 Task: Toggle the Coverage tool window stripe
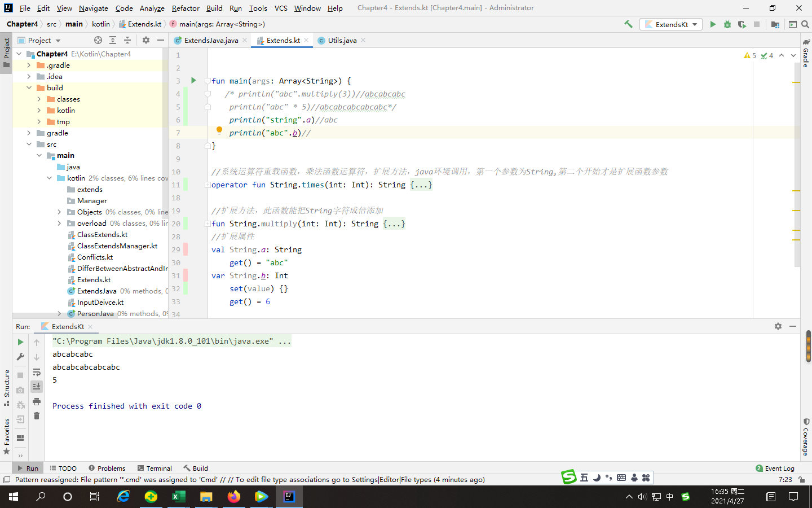pyautogui.click(x=806, y=437)
